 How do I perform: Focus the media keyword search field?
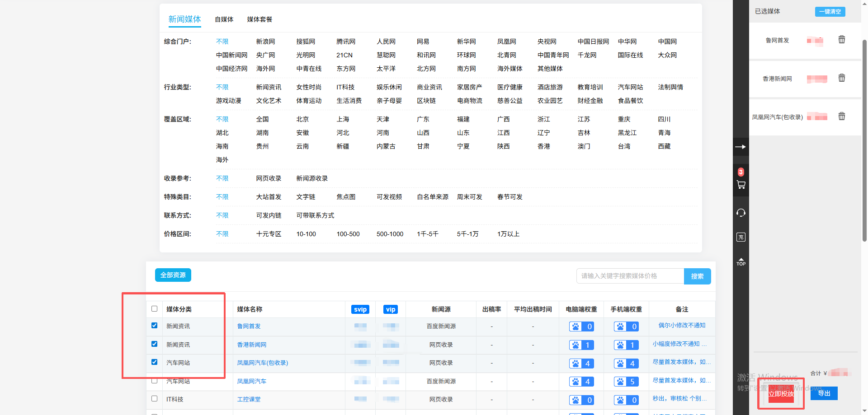(x=630, y=276)
